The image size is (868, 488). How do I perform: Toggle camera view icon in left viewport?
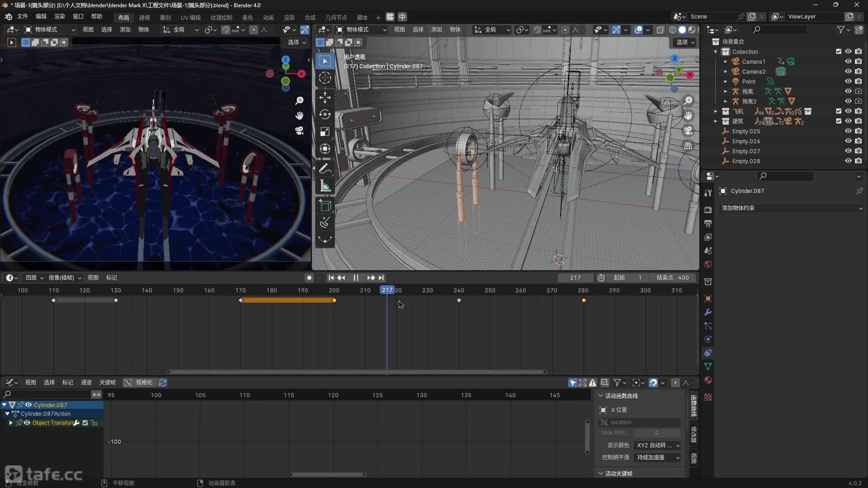[x=299, y=131]
